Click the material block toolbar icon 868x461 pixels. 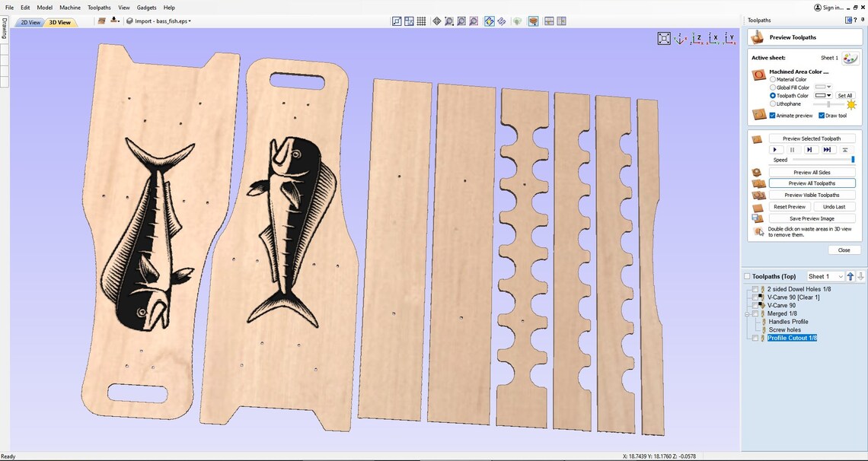click(x=533, y=21)
